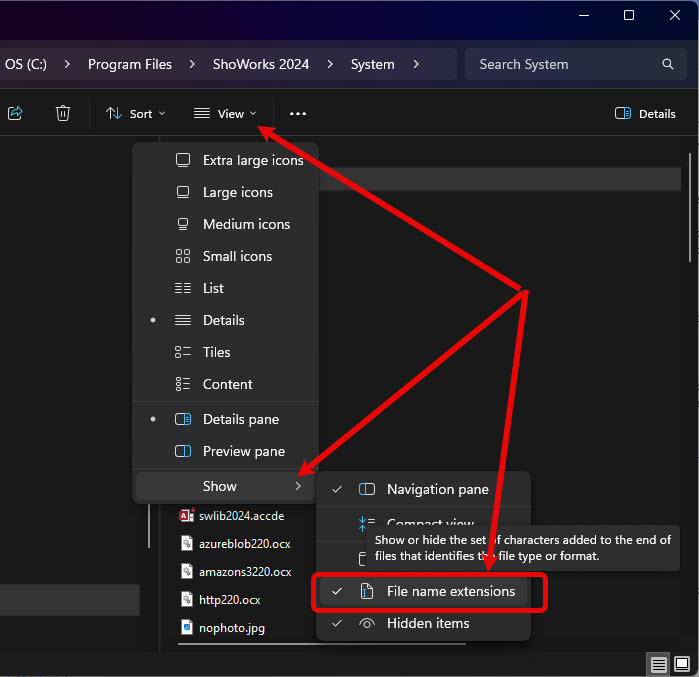Open the See more ellipsis menu

tap(297, 114)
